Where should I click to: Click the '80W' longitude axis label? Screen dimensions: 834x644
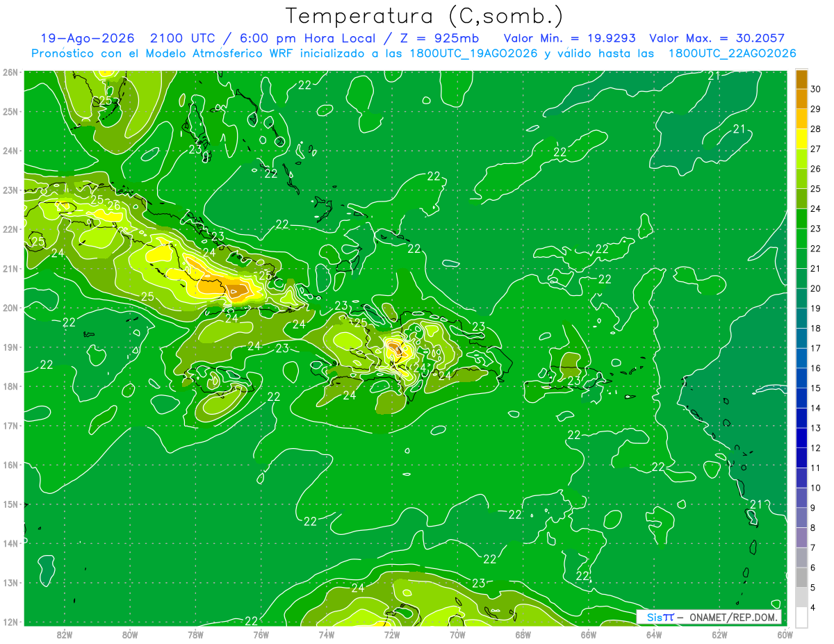[x=130, y=634]
